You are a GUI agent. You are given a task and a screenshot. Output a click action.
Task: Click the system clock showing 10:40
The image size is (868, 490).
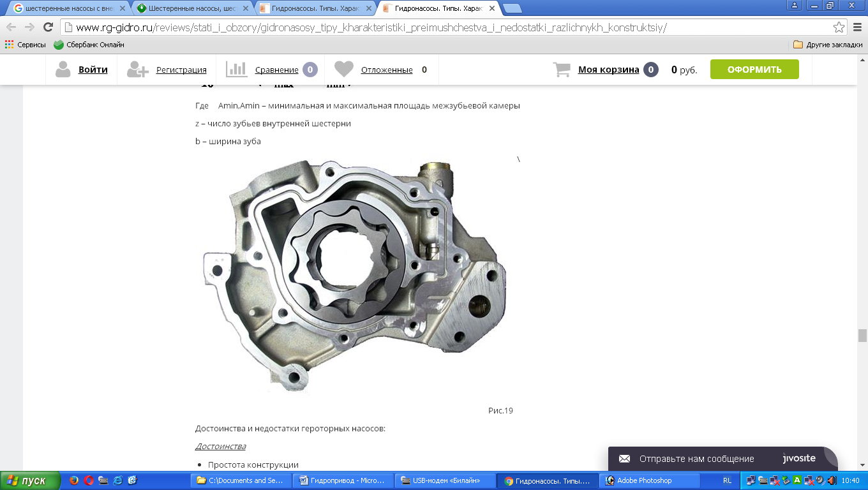850,480
